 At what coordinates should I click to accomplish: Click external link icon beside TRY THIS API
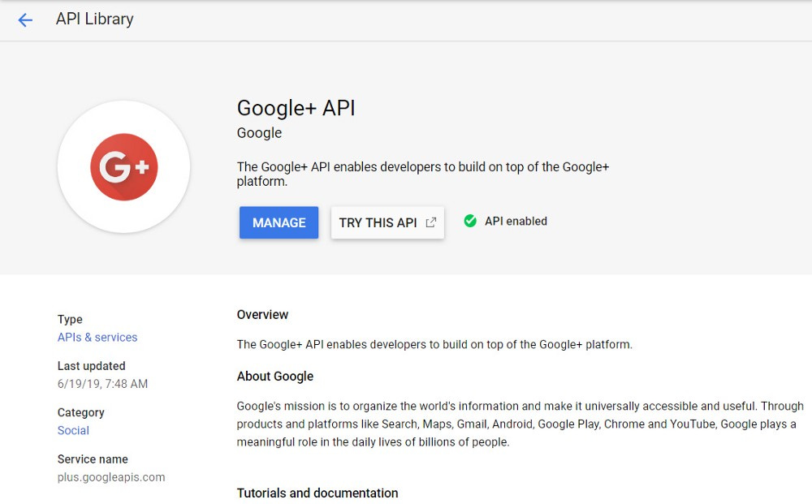(x=430, y=222)
